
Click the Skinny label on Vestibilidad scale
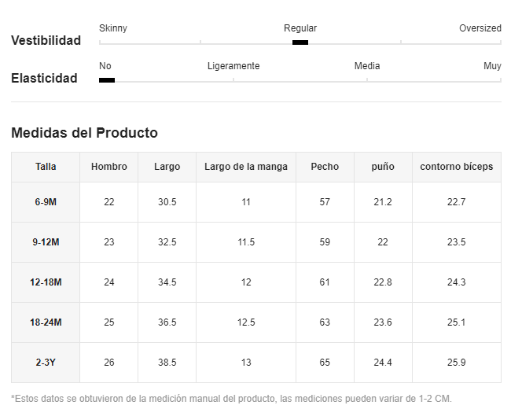113,28
